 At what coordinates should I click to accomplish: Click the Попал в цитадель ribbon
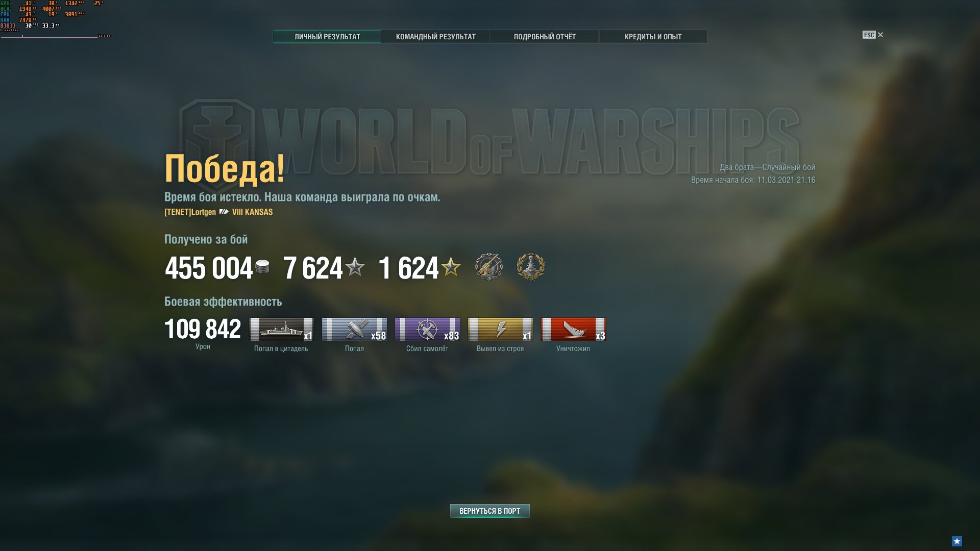[281, 329]
